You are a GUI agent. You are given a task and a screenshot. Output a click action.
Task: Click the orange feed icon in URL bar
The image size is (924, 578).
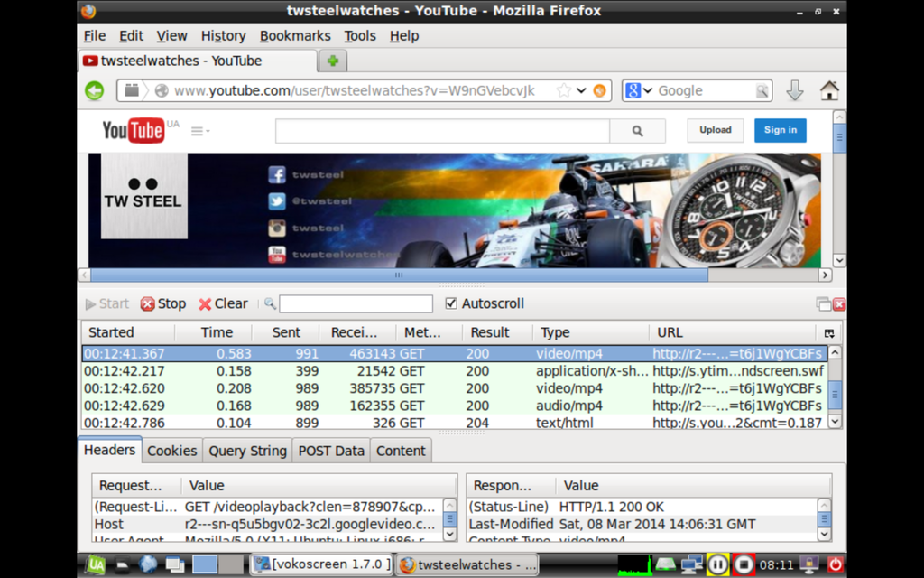pos(599,91)
